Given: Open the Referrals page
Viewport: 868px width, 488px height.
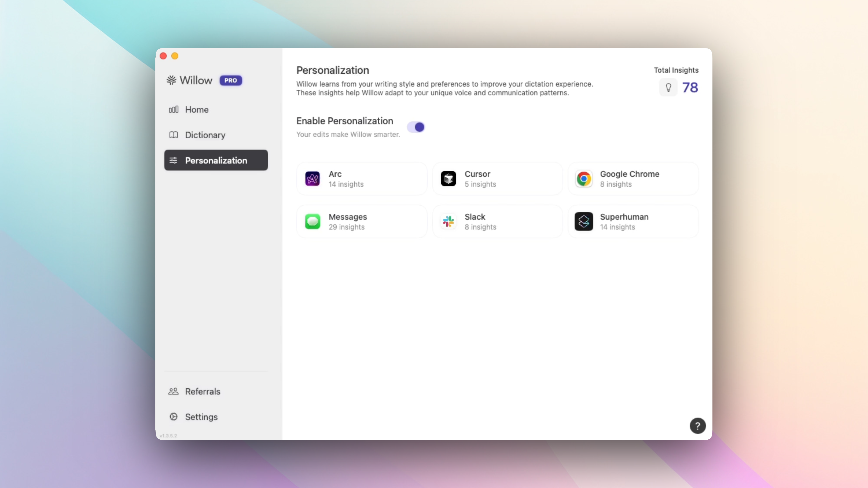Looking at the screenshot, I should [x=203, y=391].
